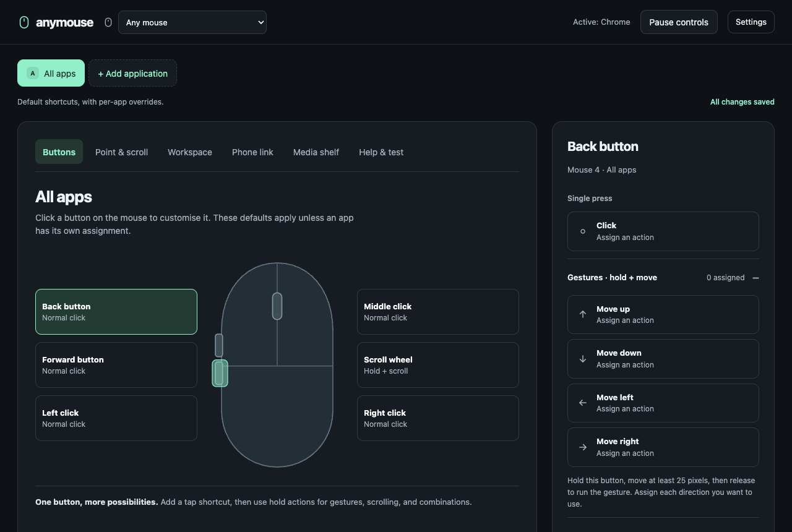The width and height of the screenshot is (792, 532).
Task: Open the Media shelf tab
Action: tap(316, 152)
